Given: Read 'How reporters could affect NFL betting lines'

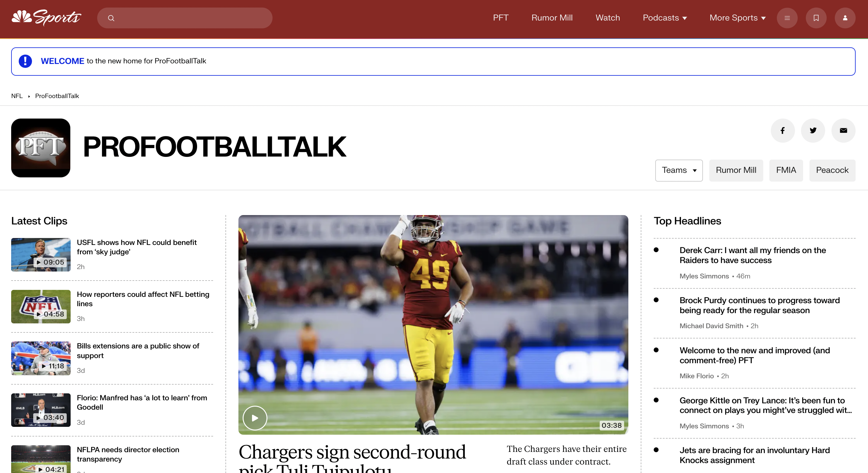Looking at the screenshot, I should click(x=143, y=299).
